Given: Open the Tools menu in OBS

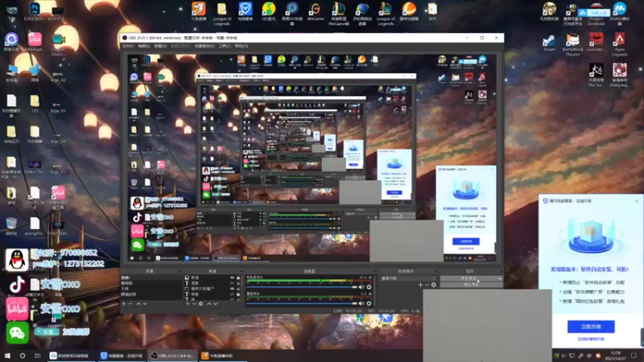Looking at the screenshot, I should (x=225, y=46).
